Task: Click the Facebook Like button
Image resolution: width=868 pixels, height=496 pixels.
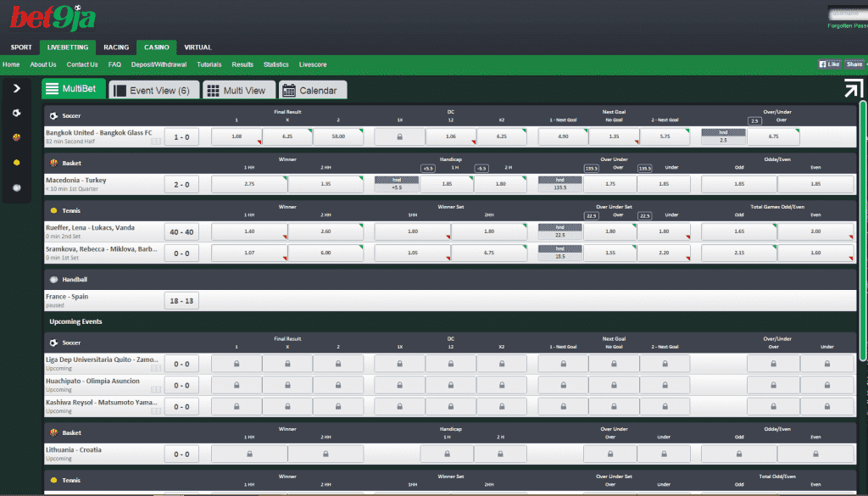Action: click(829, 64)
